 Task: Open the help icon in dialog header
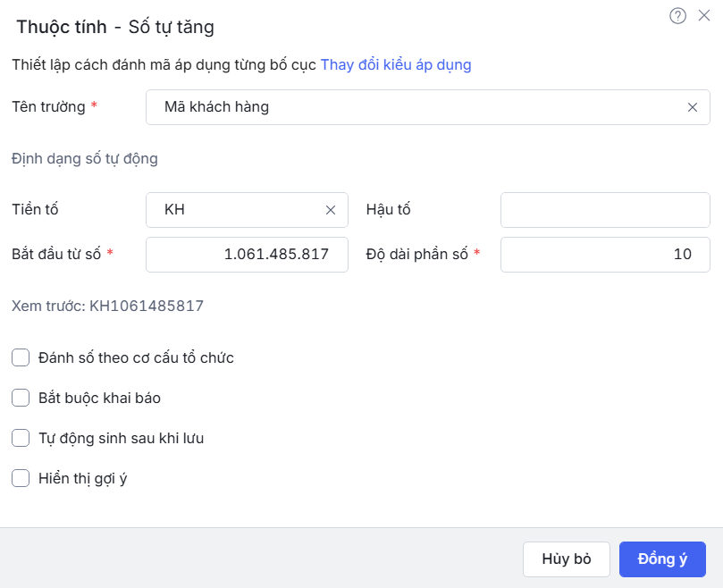[x=678, y=15]
